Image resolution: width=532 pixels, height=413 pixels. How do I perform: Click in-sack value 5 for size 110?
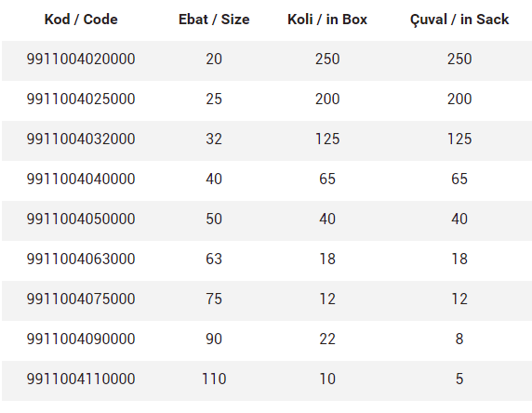(x=459, y=379)
